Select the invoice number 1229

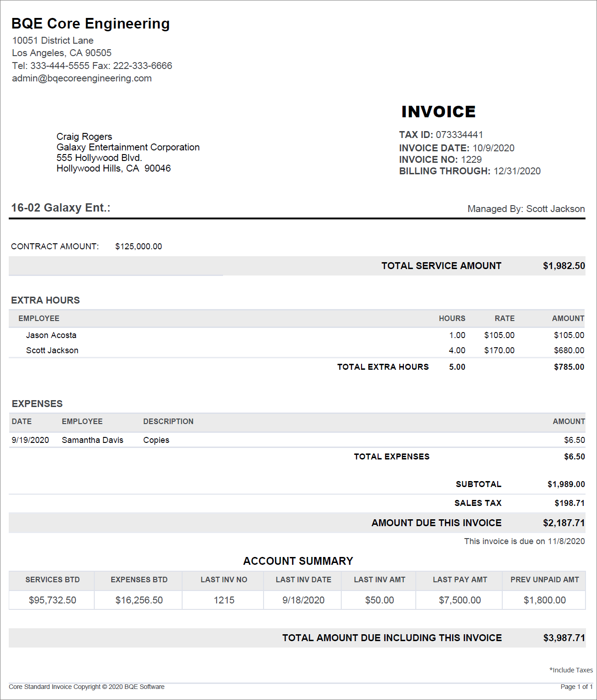471,160
